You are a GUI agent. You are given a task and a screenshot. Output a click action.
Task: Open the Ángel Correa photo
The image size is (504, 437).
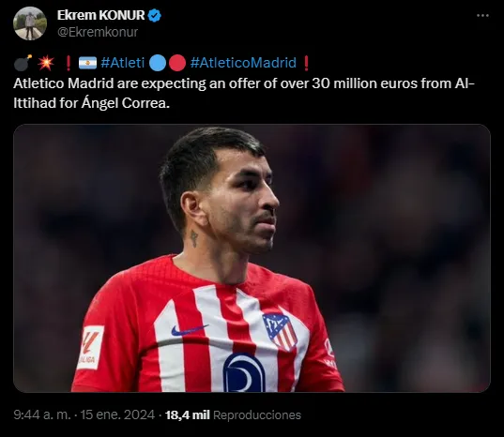[252, 258]
